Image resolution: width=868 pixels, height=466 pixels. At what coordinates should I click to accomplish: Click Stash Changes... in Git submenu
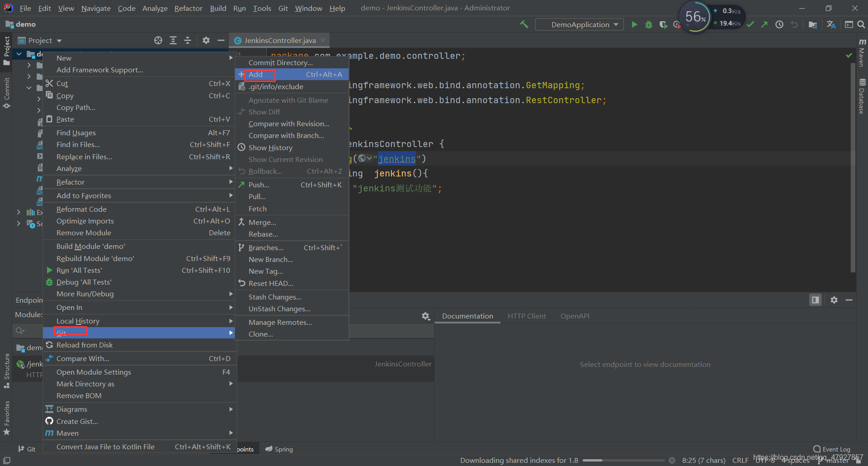(x=292, y=297)
